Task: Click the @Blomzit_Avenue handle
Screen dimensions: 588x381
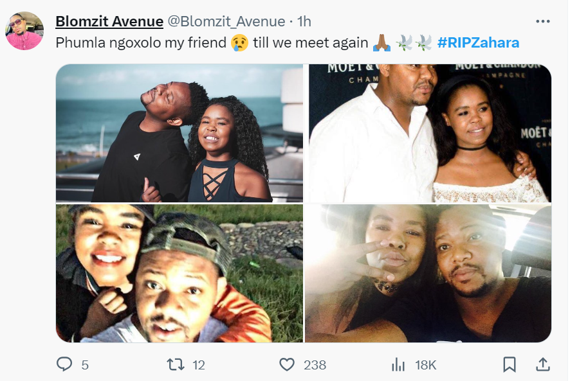Action: click(x=226, y=21)
